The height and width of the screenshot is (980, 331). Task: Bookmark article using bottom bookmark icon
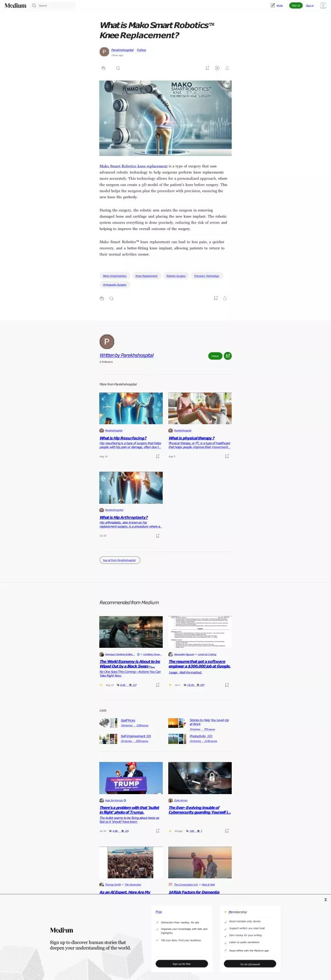tap(216, 298)
